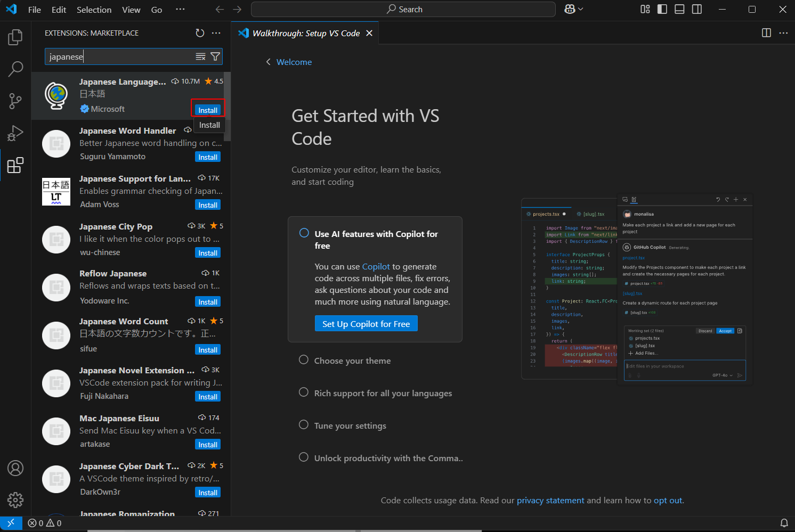Click Set Up Copilot for Free button
Image resolution: width=795 pixels, height=532 pixels.
click(x=366, y=324)
